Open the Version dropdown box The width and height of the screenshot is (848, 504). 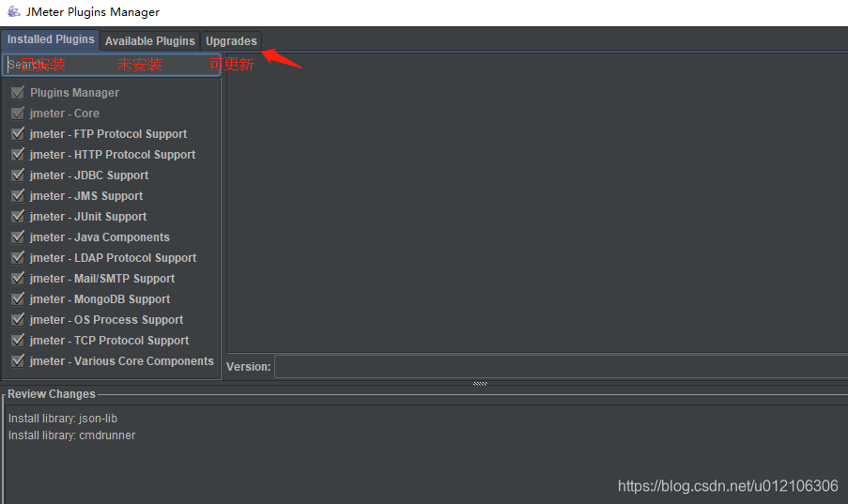561,366
